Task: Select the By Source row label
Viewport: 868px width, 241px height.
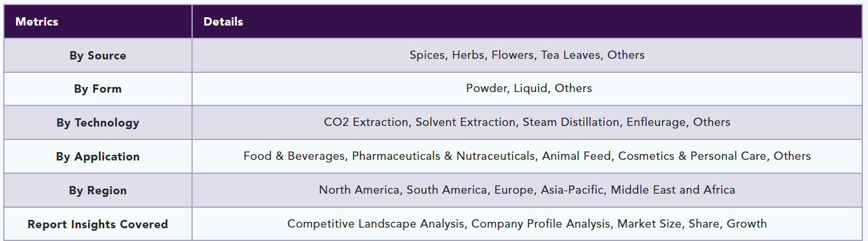Action: 98,56
